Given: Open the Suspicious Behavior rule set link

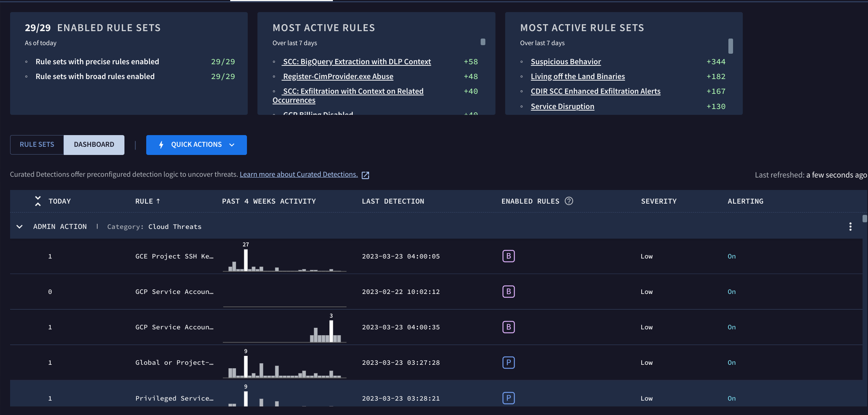Looking at the screenshot, I should pos(566,61).
